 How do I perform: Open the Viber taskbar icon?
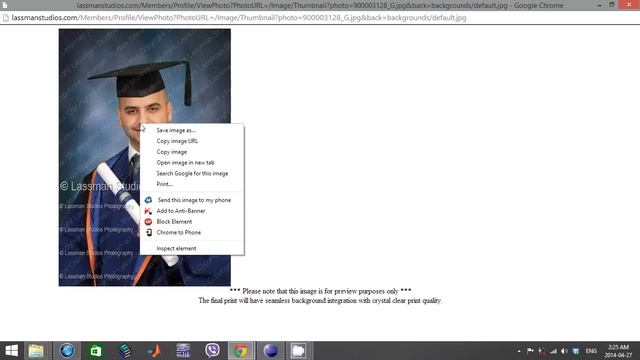point(212,351)
